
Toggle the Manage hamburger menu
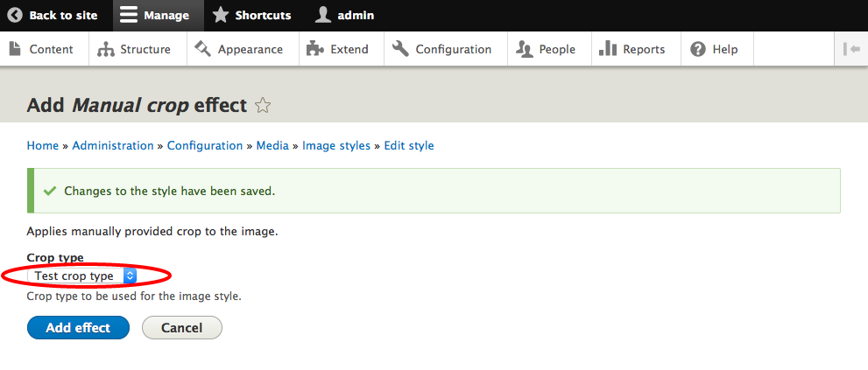coord(129,15)
